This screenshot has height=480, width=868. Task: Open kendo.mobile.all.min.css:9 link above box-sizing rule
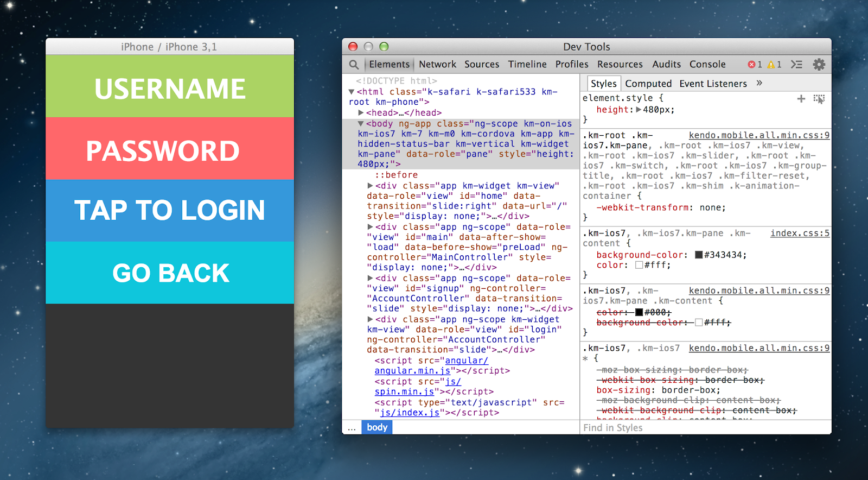(759, 348)
